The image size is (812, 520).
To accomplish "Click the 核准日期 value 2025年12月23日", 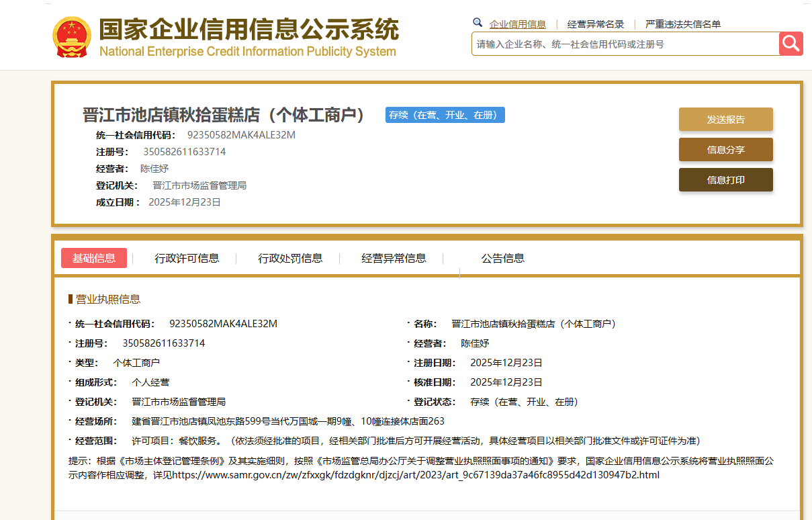I will tap(506, 382).
